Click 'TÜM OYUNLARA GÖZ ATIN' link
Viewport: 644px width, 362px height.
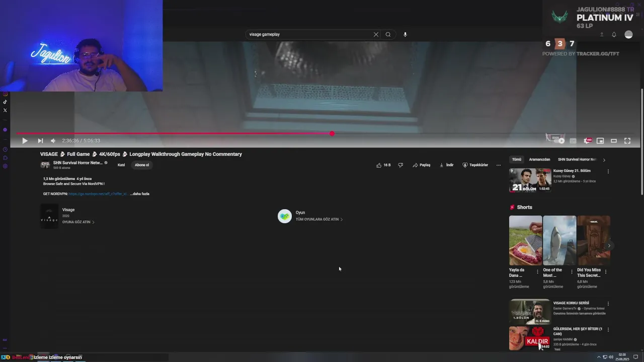(319, 219)
